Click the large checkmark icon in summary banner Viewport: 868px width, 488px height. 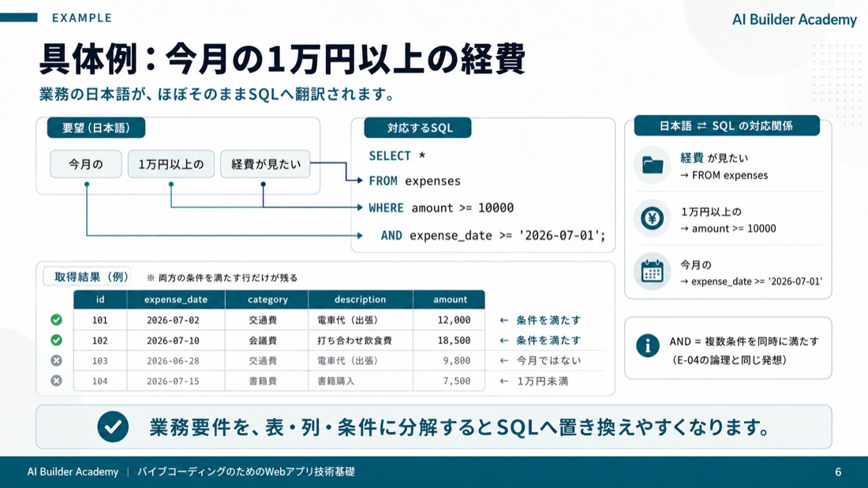[x=113, y=427]
